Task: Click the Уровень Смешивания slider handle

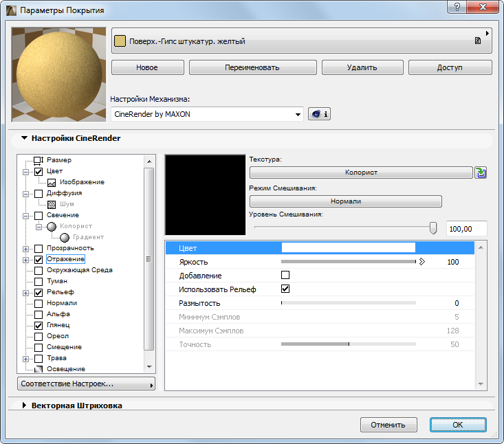Action: (433, 227)
